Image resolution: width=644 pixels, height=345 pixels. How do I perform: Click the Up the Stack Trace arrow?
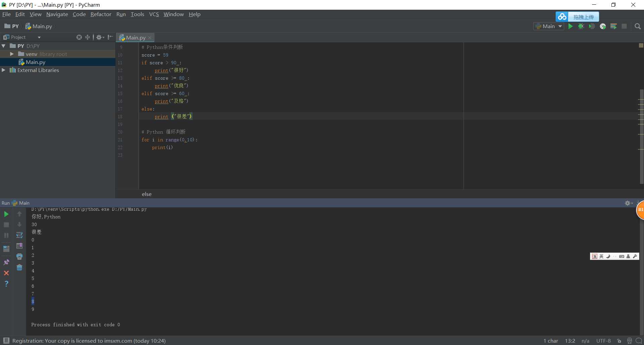pyautogui.click(x=19, y=214)
